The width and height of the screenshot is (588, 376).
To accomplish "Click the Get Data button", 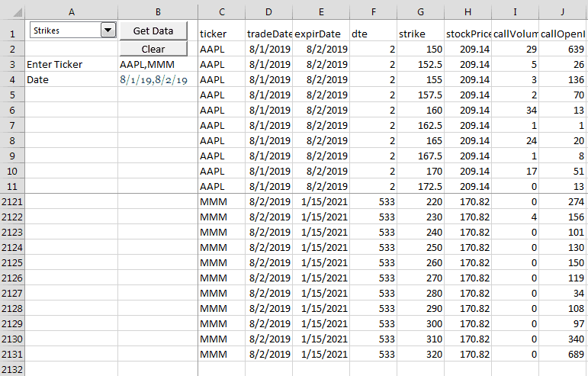I will pos(153,31).
